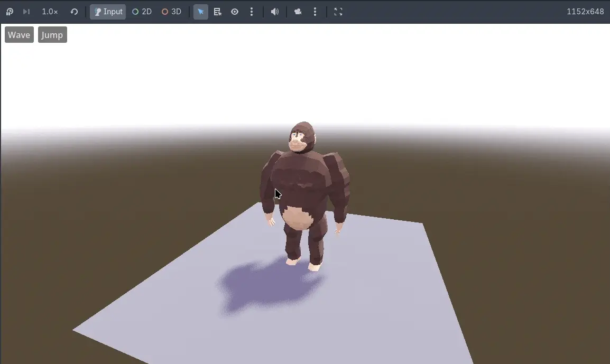Select the node picking arrow tool
The image size is (610, 364).
click(x=200, y=12)
